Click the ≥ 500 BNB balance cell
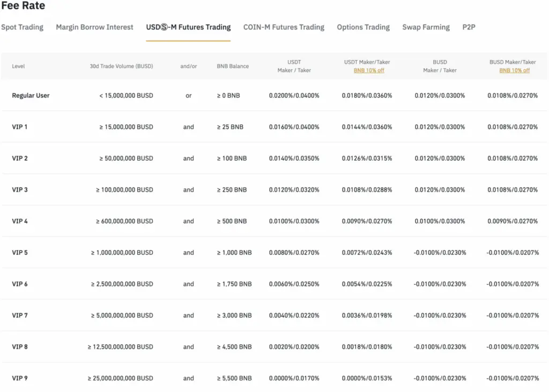This screenshot has width=549, height=392. pos(232,221)
